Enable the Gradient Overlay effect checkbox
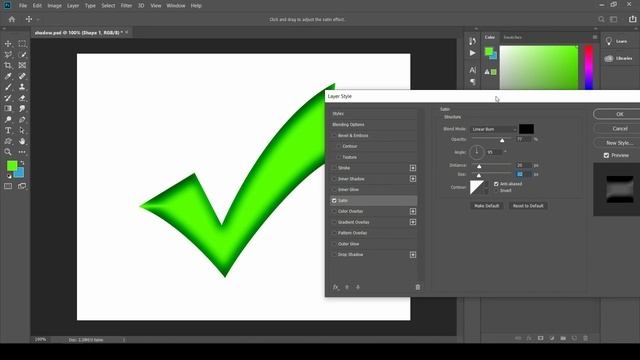Viewport: 640px width, 360px height. pos(334,222)
